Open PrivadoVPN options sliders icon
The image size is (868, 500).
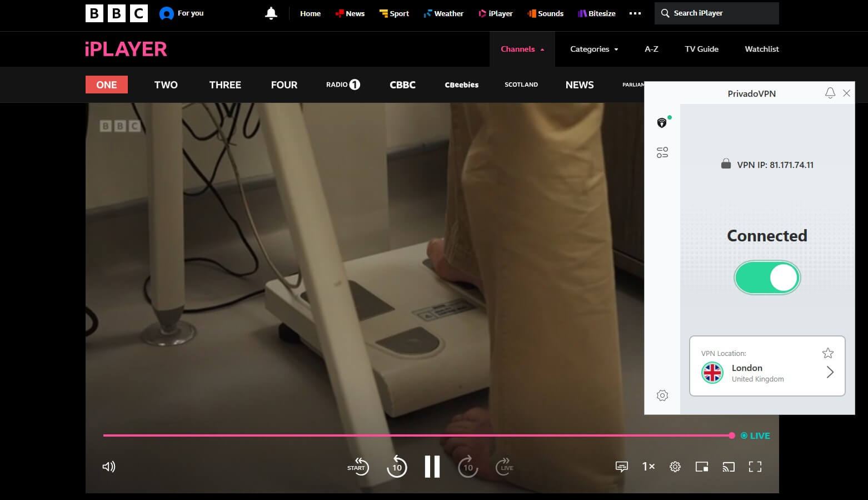pyautogui.click(x=662, y=152)
